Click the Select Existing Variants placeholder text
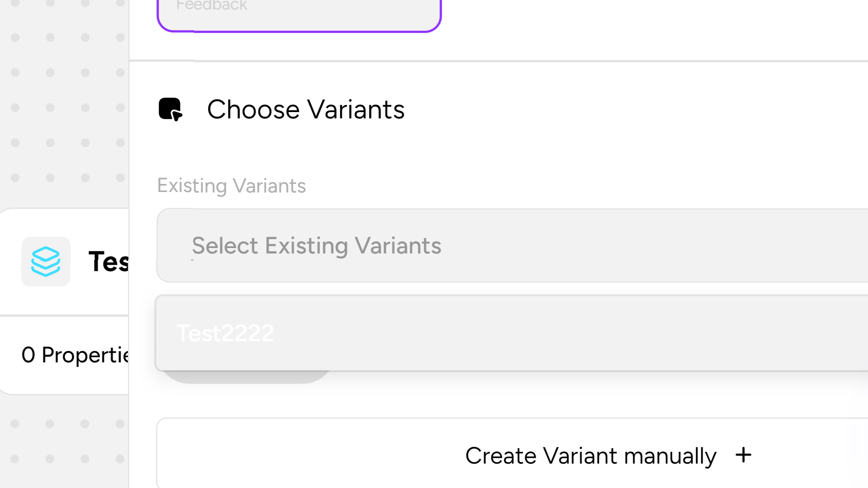 pyautogui.click(x=316, y=246)
